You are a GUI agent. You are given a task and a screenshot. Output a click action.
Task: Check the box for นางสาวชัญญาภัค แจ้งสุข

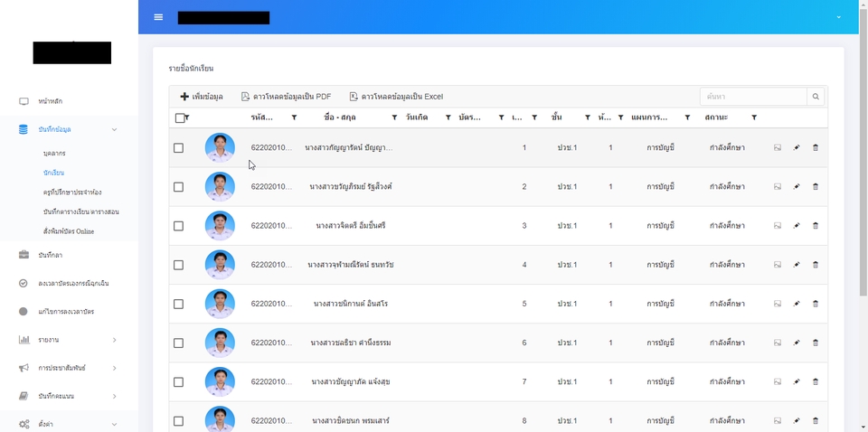coord(178,381)
